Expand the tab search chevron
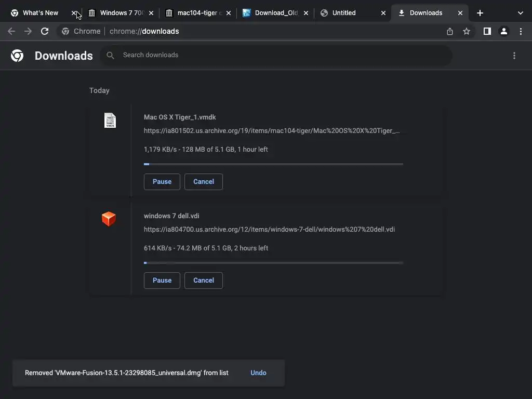532x399 pixels. [x=520, y=13]
